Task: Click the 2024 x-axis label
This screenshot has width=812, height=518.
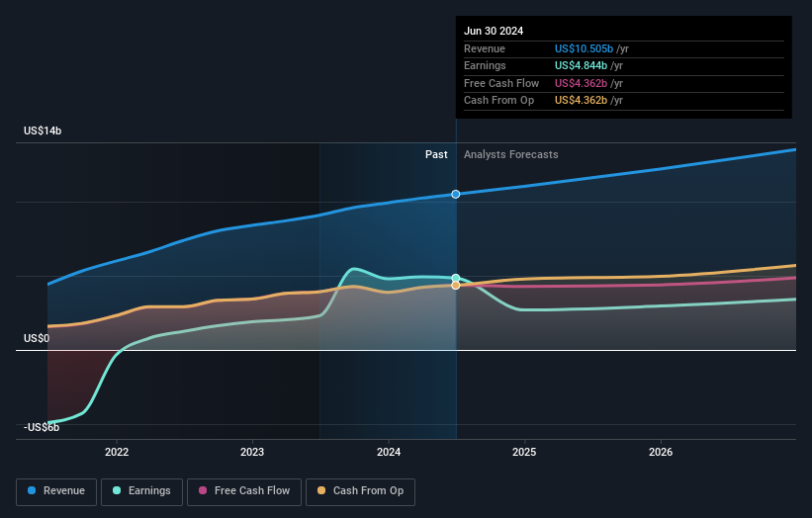Action: click(389, 452)
